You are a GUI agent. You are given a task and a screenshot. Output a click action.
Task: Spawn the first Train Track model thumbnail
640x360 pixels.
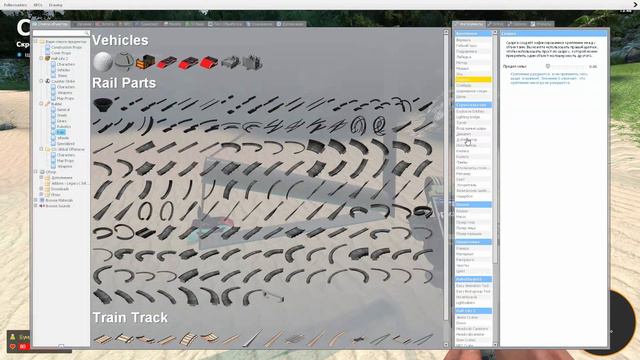[x=102, y=339]
